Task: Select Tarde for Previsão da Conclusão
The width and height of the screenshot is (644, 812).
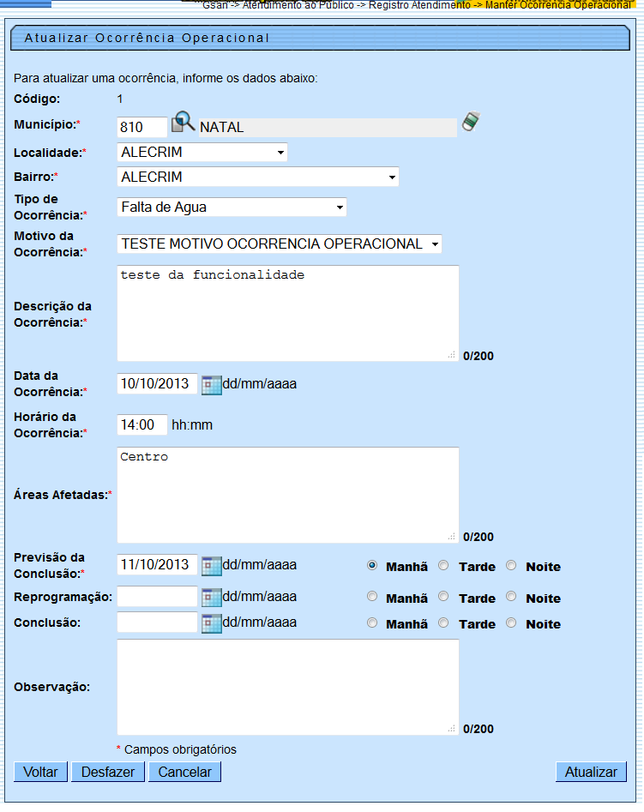Action: [443, 566]
